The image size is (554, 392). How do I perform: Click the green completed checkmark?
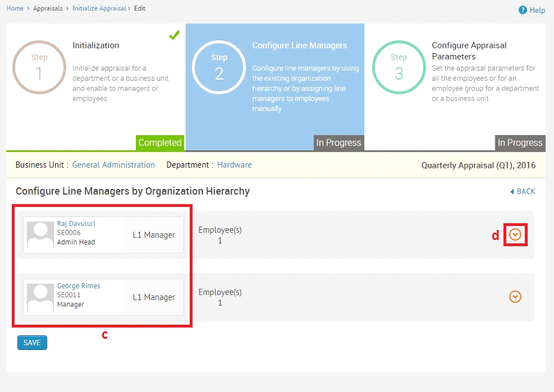coord(174,35)
